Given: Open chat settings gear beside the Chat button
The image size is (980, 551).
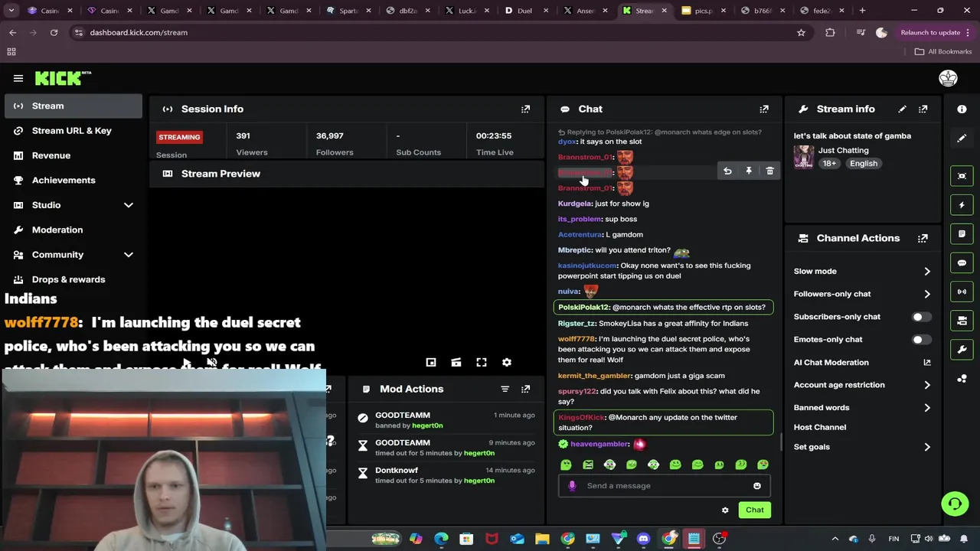Looking at the screenshot, I should click(x=725, y=510).
